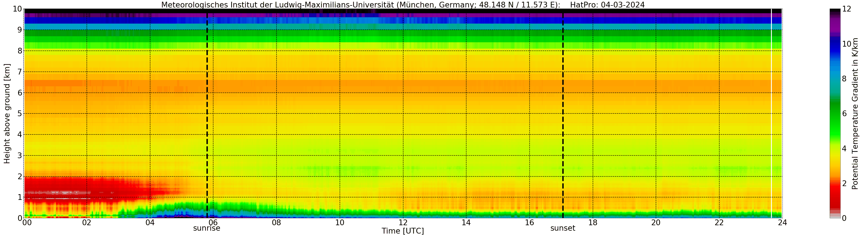The image size is (868, 237).
Task: Click the x-axis tick label '08'
Action: [276, 223]
